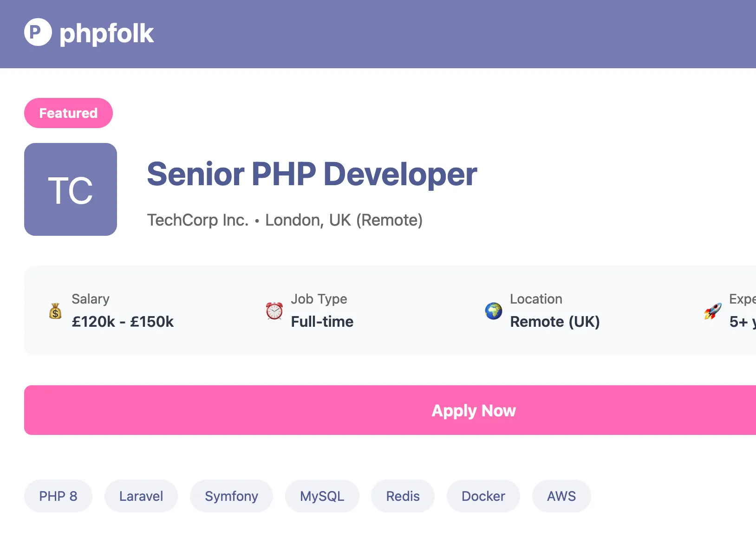This screenshot has width=756, height=544.
Task: Open the phpfolk home link text
Action: click(x=106, y=33)
